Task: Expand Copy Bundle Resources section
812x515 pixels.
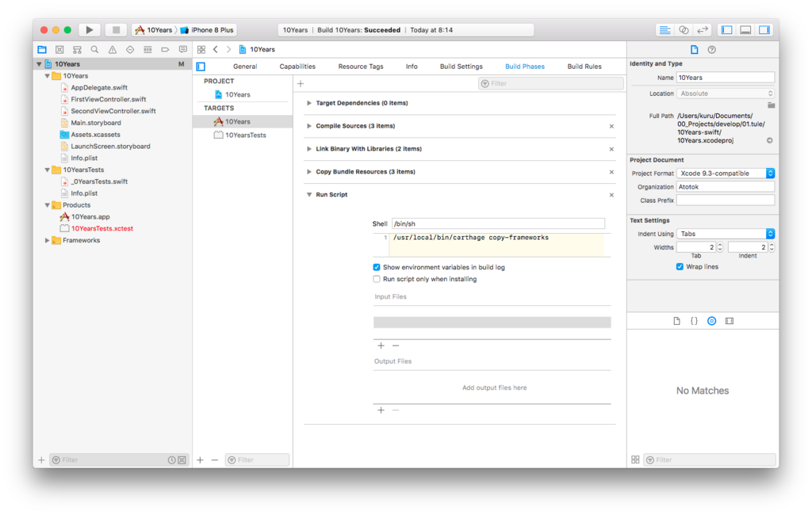Action: [309, 172]
